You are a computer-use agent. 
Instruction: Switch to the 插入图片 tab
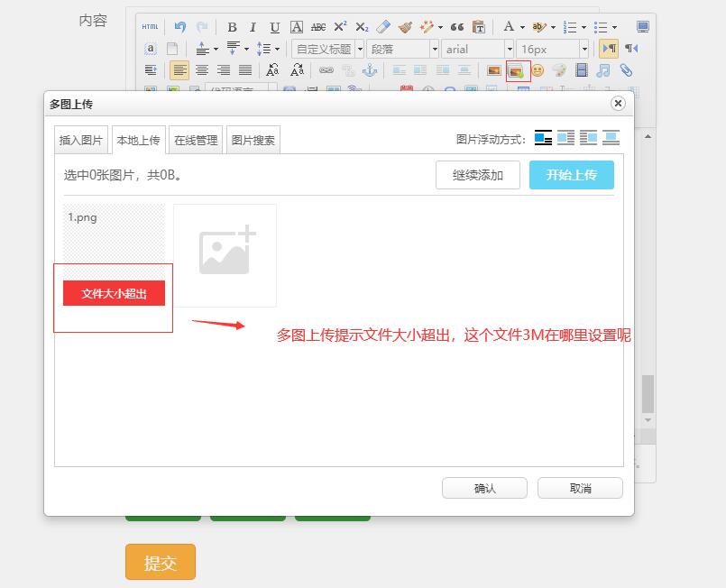(x=81, y=140)
